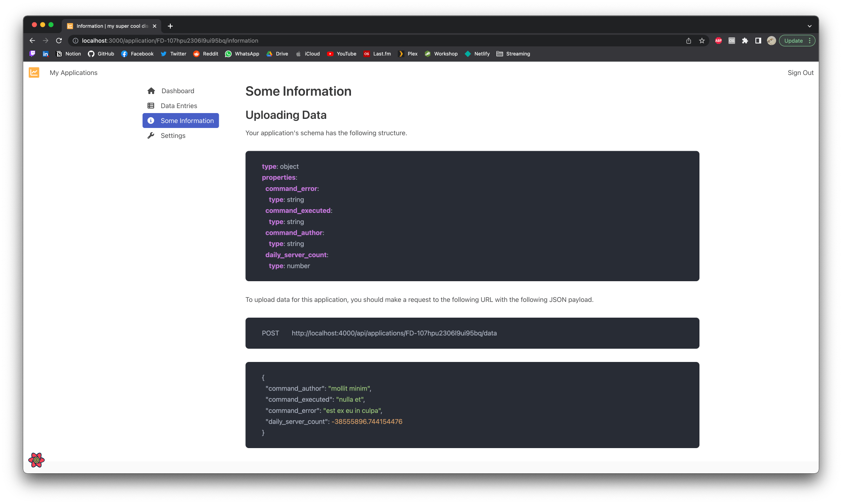Expand the tab search chevron
This screenshot has width=842, height=504.
pos(809,26)
